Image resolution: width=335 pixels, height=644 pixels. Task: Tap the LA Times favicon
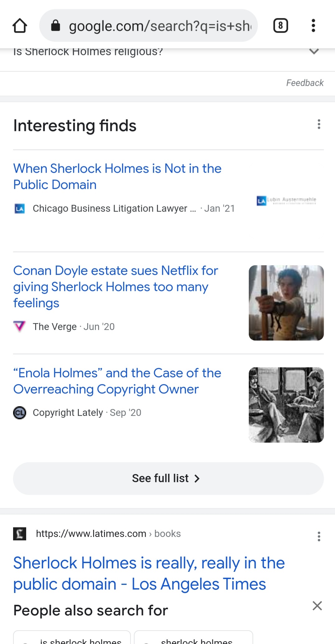coord(20,534)
